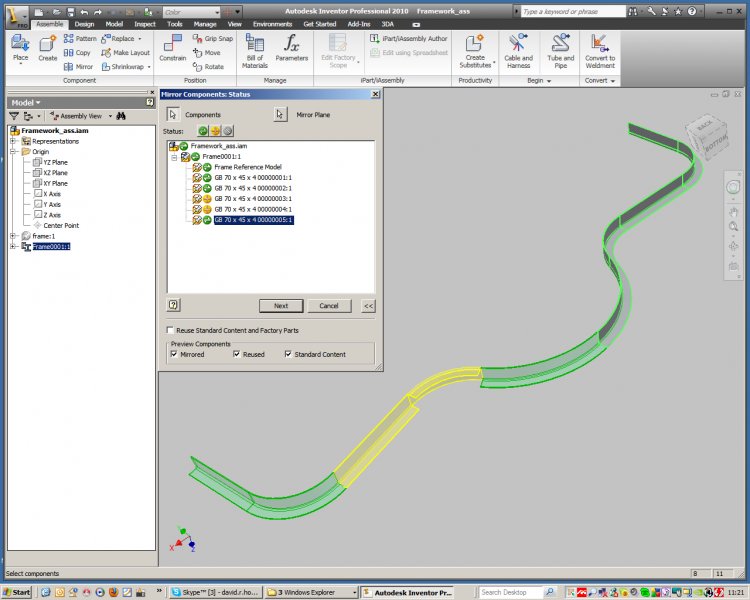This screenshot has width=750, height=600.
Task: Expand frame:1 in model browser
Action: (13, 236)
